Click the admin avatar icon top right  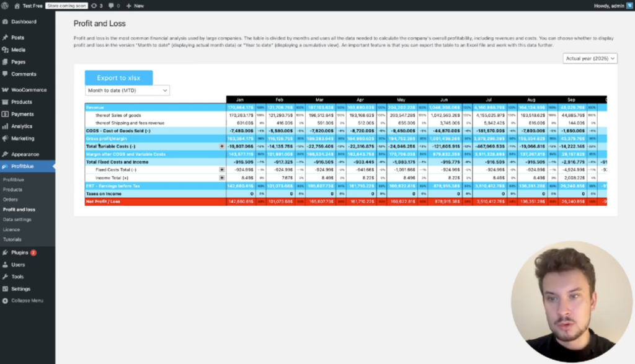point(628,6)
